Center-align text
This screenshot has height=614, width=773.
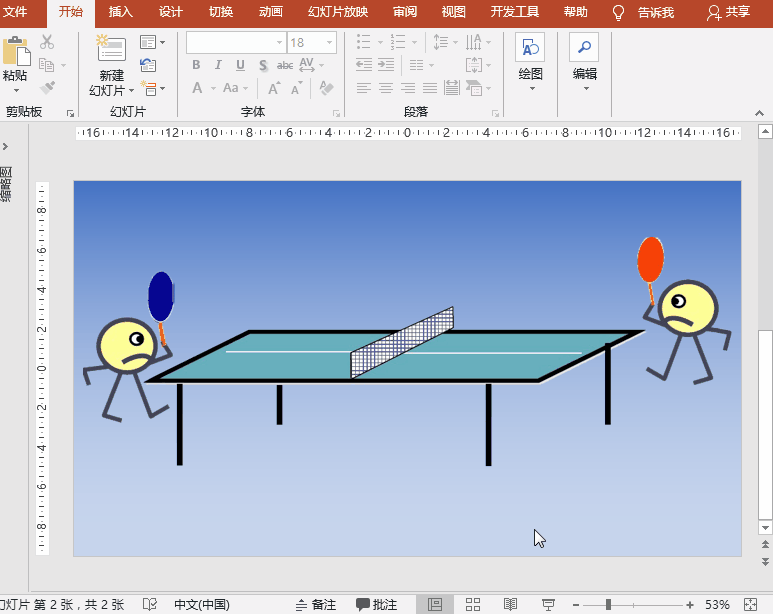pos(386,88)
